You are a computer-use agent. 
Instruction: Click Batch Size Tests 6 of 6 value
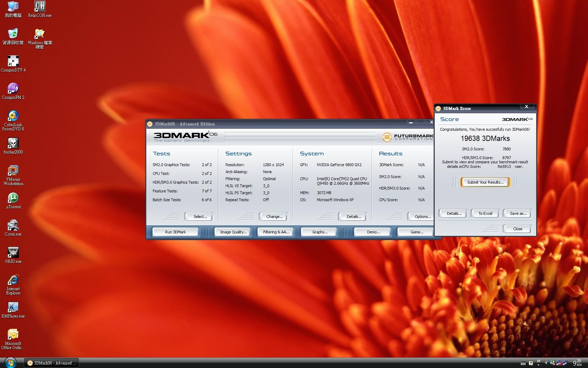click(206, 200)
